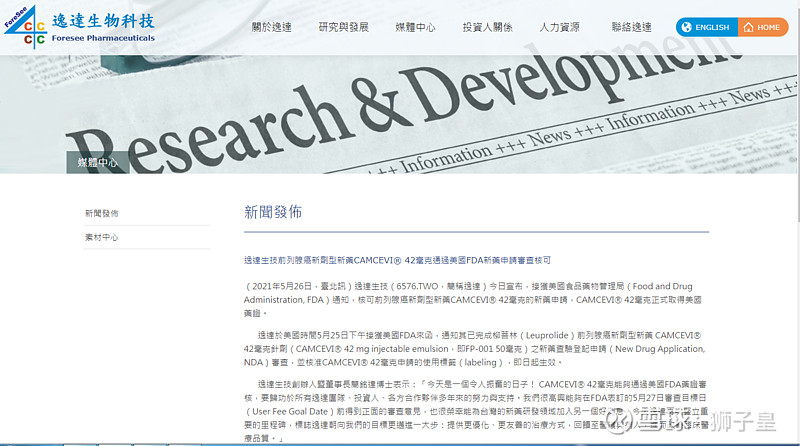Open the 聯絡逸達 menu
The image size is (800, 446).
point(632,27)
